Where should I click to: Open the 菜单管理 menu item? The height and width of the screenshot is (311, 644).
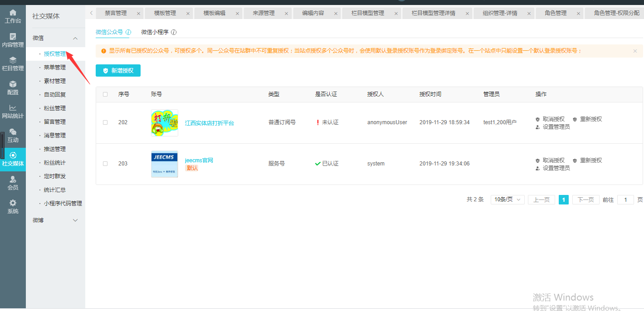pos(55,68)
